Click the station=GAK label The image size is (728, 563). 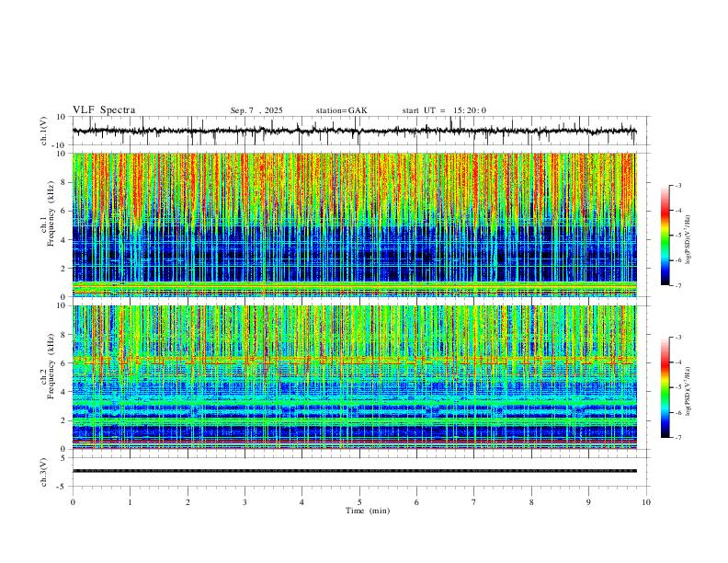pyautogui.click(x=341, y=110)
